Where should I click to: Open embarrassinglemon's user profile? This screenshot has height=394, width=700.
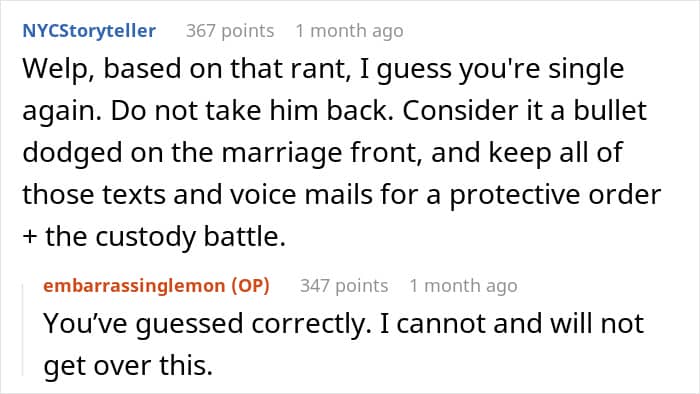point(134,286)
